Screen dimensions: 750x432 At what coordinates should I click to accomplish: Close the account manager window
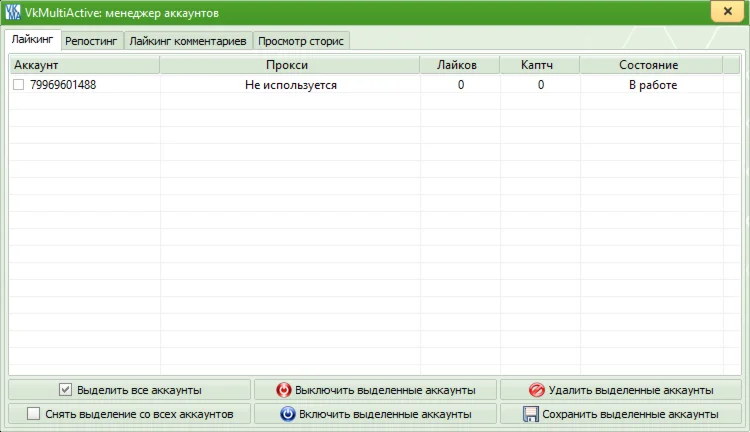(728, 11)
